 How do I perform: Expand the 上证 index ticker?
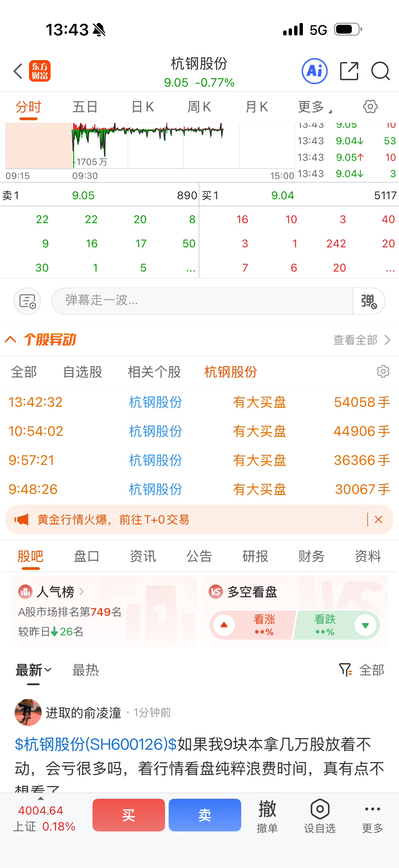click(44, 815)
